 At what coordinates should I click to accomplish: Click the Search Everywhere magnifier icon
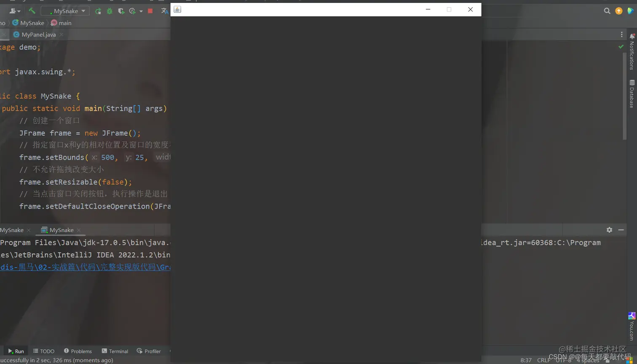[607, 11]
